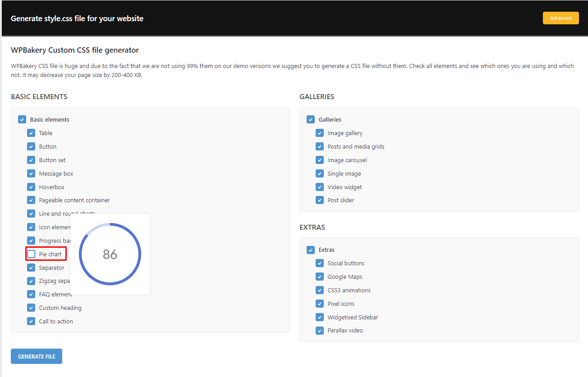
Task: Uncheck the Message box checkbox
Action: [x=31, y=173]
